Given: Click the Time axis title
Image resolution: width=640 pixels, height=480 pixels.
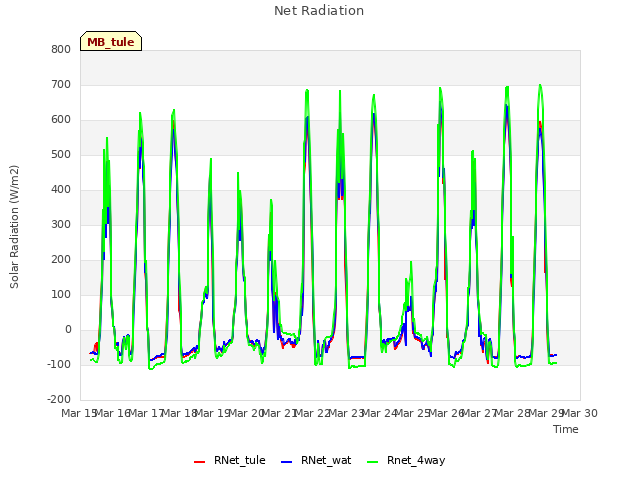Looking at the screenshot, I should click(x=565, y=429).
